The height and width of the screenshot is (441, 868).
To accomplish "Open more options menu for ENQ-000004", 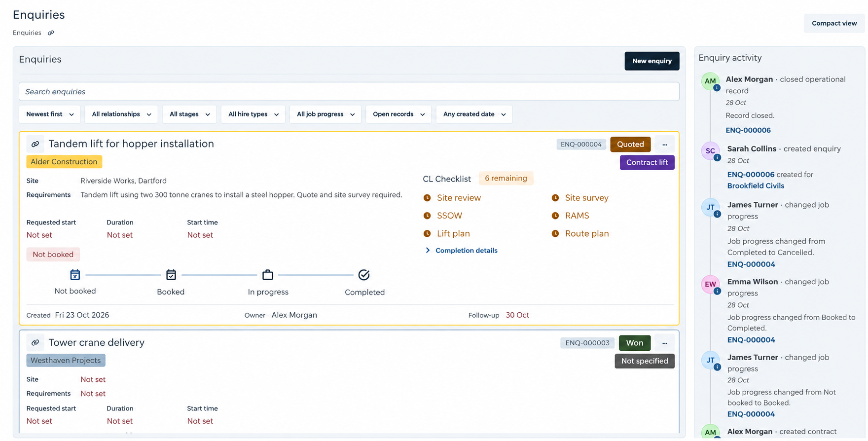I will pyautogui.click(x=665, y=145).
